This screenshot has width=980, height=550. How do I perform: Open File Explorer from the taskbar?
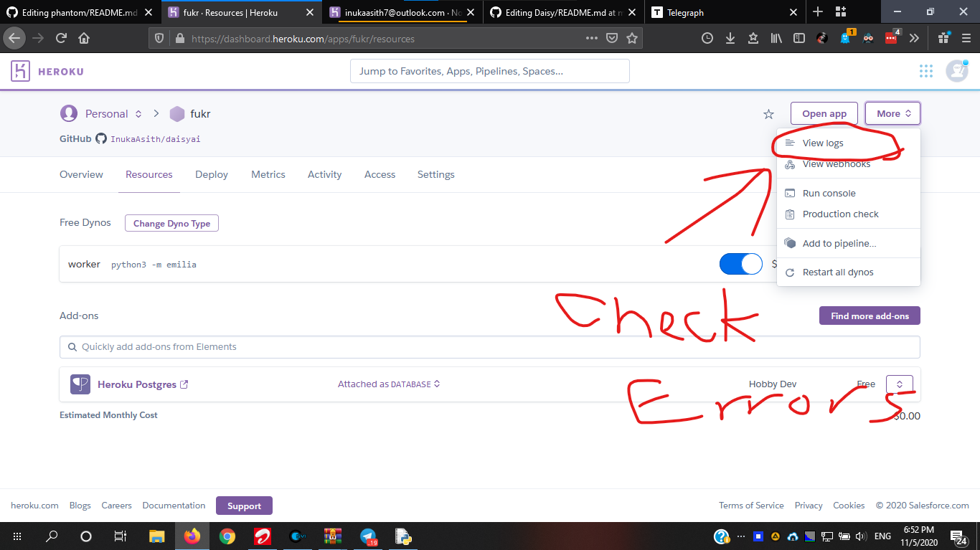coord(157,536)
